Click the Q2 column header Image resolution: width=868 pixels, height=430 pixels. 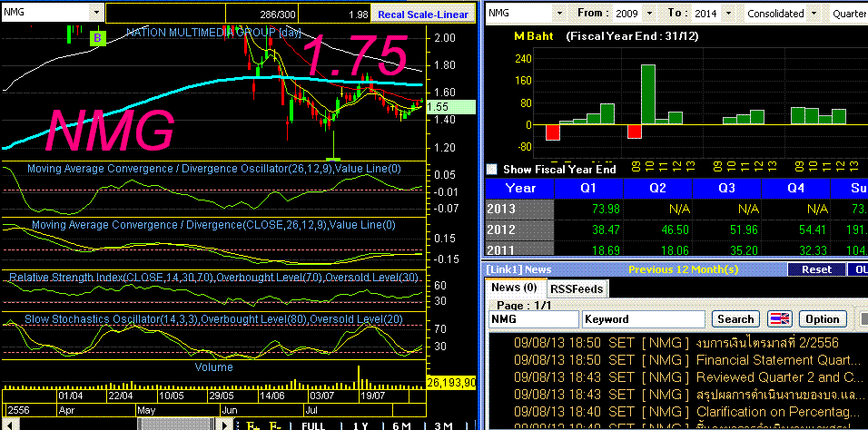click(x=657, y=188)
